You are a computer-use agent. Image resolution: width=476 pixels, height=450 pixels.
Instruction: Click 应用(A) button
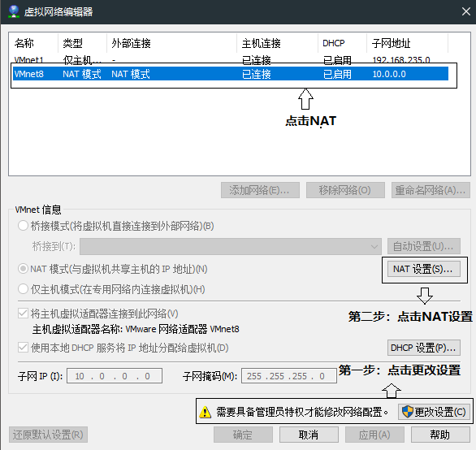tap(374, 435)
